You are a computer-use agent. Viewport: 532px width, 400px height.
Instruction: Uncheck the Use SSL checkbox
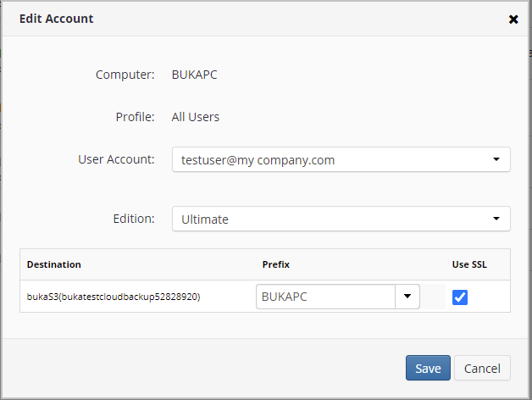click(x=460, y=297)
